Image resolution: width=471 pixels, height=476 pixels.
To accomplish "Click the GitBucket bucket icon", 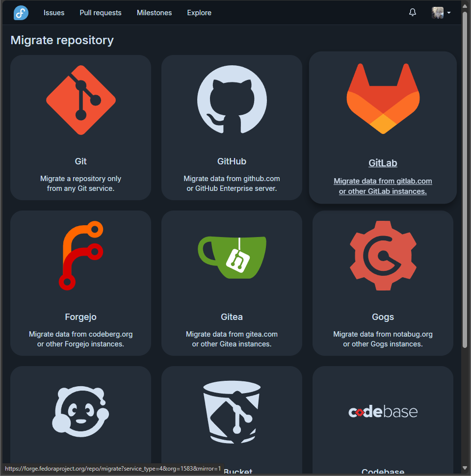I will click(x=232, y=411).
